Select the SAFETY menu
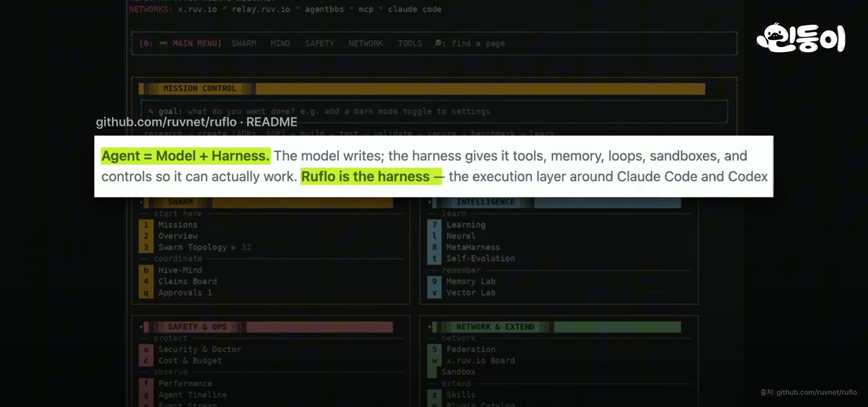868x407 pixels. 319,43
